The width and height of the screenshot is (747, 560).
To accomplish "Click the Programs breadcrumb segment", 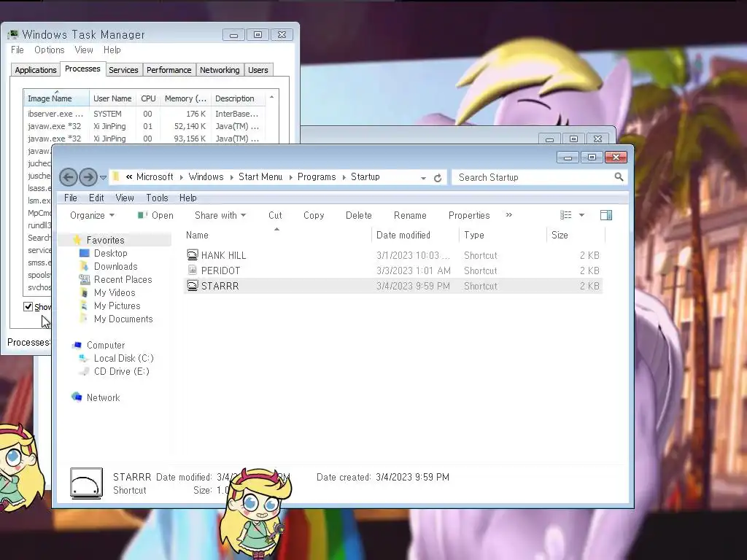I will [x=317, y=176].
